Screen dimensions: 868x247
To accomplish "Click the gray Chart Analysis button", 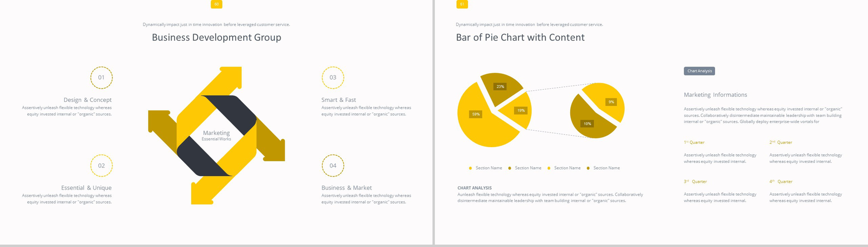I will 699,71.
